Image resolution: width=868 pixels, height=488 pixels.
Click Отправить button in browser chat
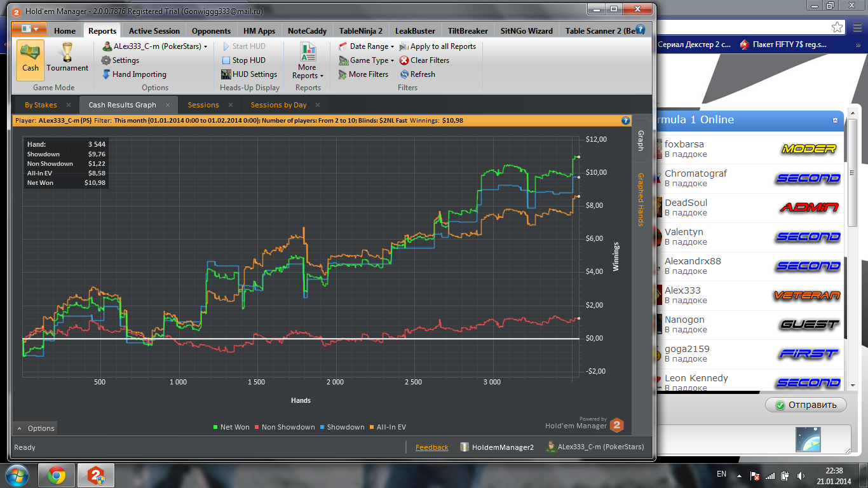[x=806, y=405]
